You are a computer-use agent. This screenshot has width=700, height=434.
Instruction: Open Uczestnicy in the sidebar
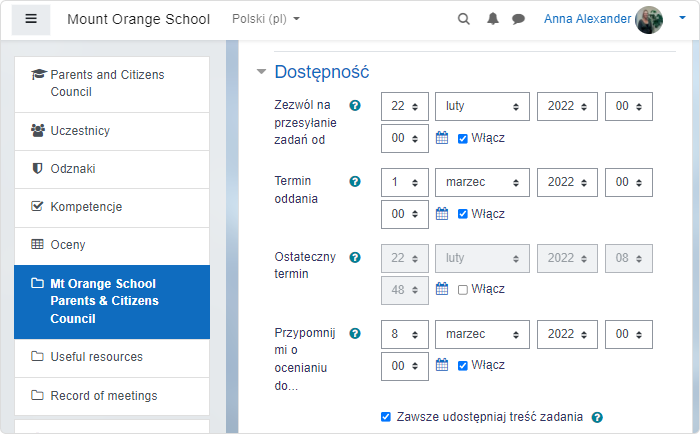point(112,132)
